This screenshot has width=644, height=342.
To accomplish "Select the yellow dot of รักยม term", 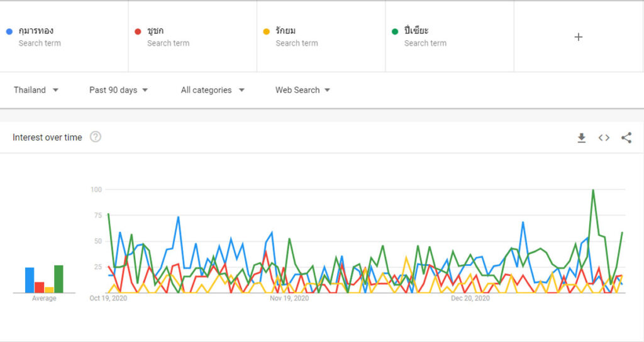I will [x=266, y=31].
